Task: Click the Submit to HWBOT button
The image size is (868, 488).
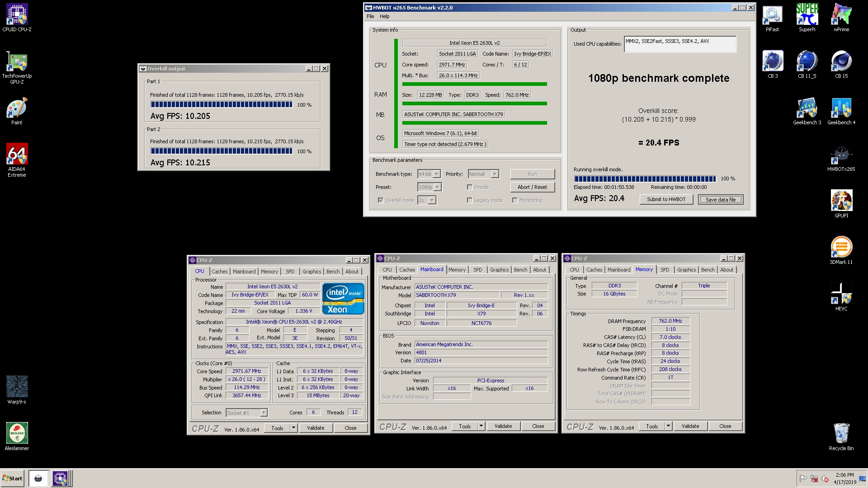Action: [666, 199]
